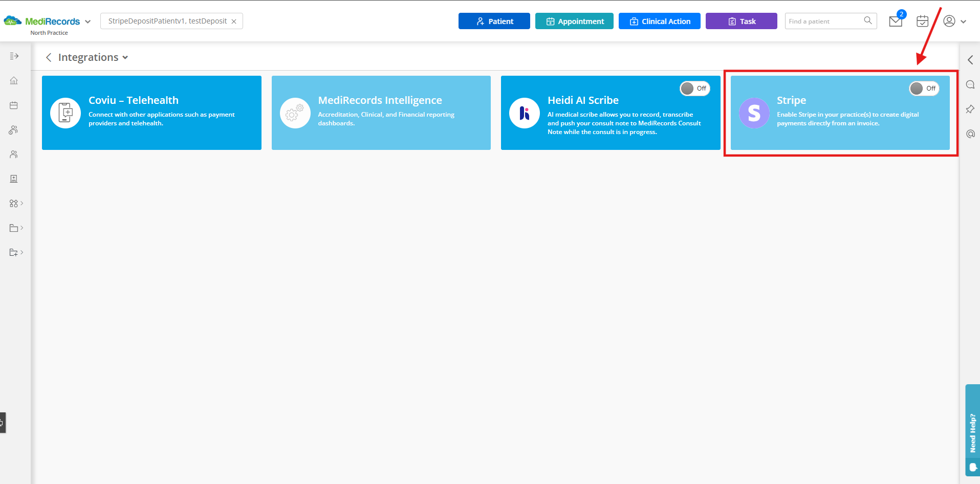The image size is (980, 484).
Task: Open the MediRecords practice dropdown arrow
Action: click(88, 21)
